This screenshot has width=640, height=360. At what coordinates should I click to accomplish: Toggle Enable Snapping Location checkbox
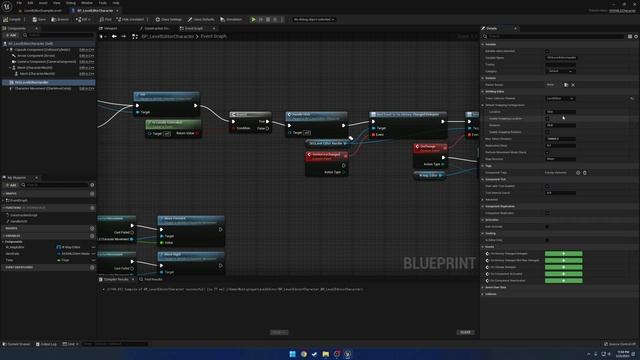(547, 118)
